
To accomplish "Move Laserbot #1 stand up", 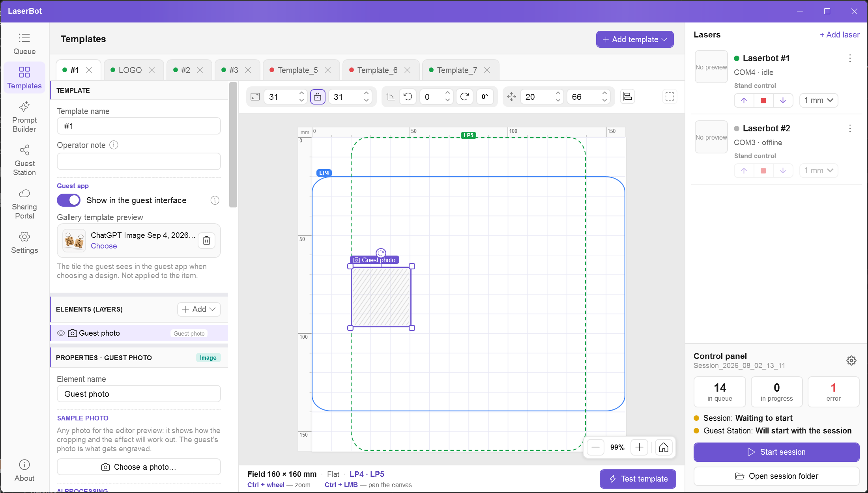I will click(744, 100).
